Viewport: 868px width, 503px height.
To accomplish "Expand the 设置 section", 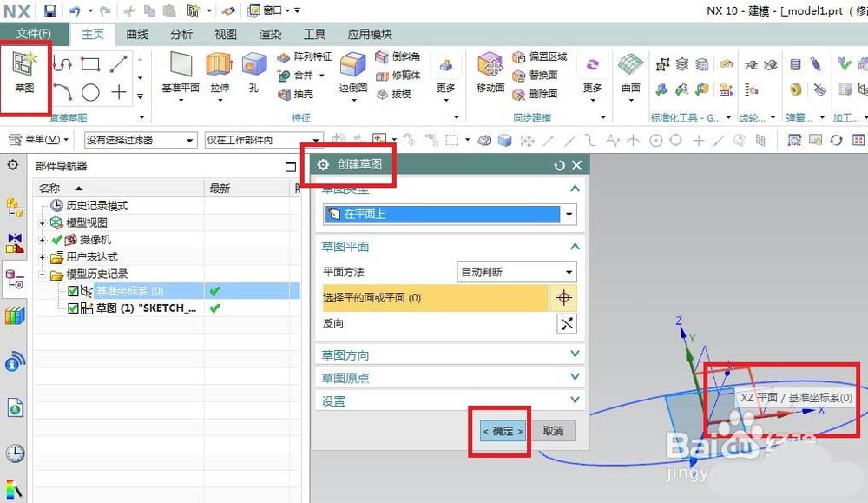I will click(x=575, y=400).
